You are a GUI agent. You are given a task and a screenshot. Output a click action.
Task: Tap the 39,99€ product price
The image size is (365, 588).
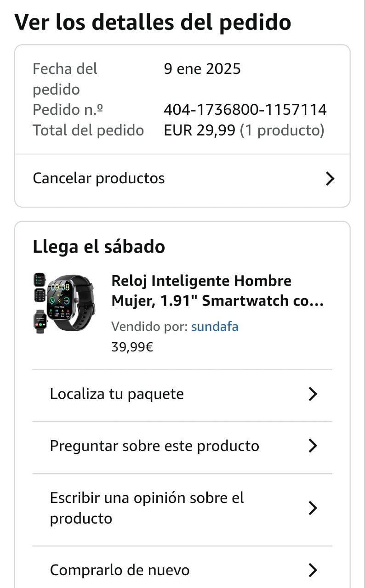[132, 347]
